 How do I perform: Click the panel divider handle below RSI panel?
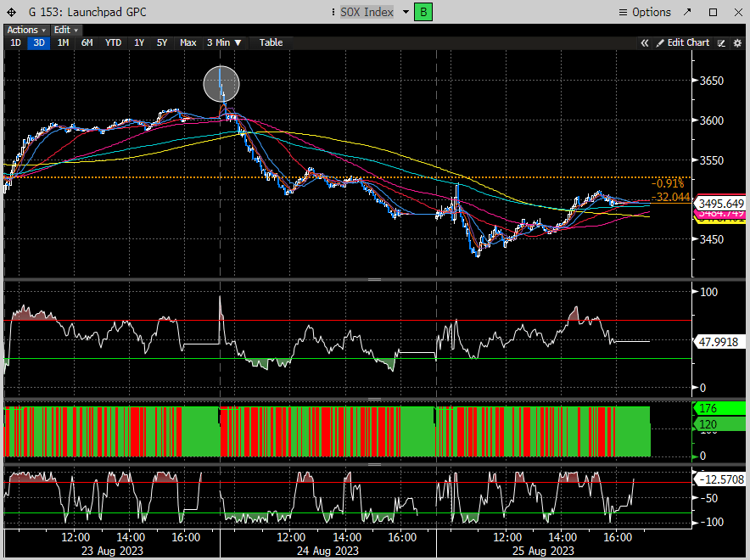click(x=374, y=400)
